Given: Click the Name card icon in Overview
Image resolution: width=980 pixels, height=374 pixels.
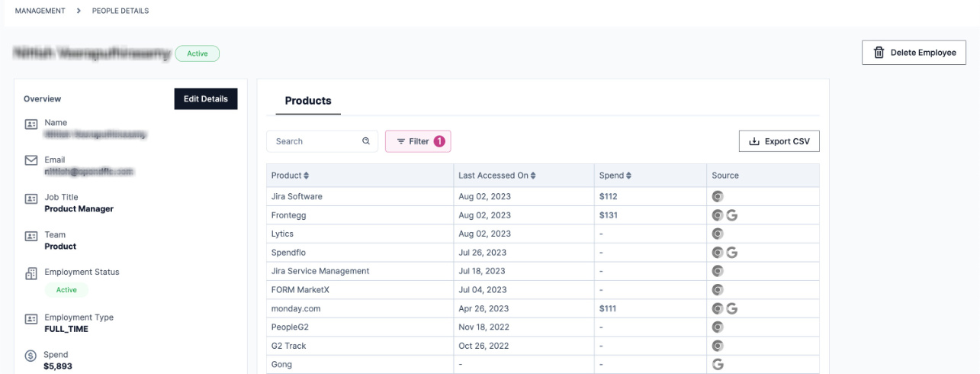Looking at the screenshot, I should pos(31,124).
